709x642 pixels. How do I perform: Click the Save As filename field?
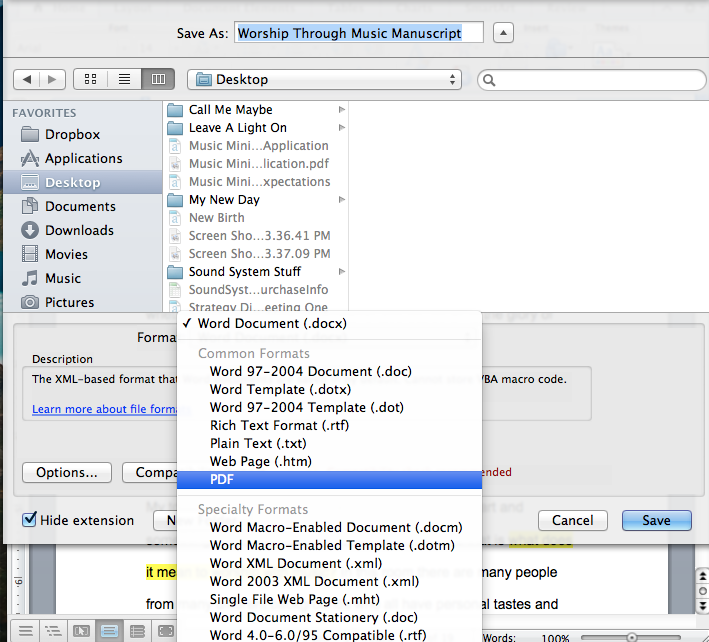coord(359,33)
